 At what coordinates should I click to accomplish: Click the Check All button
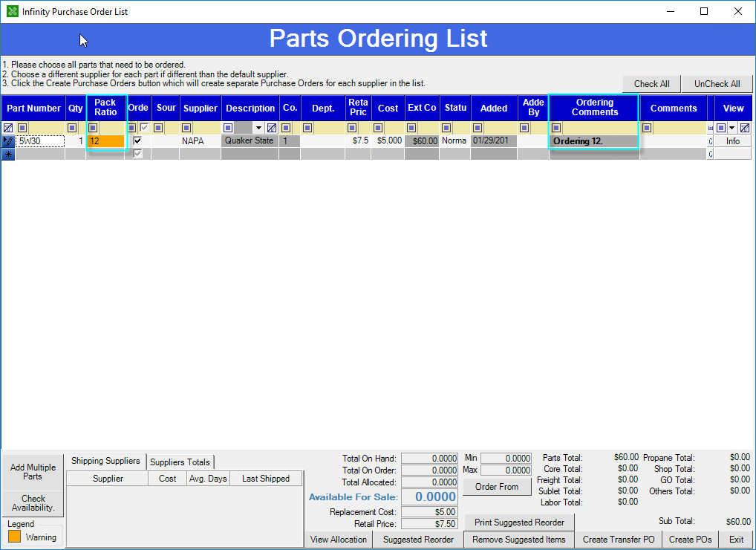[651, 84]
